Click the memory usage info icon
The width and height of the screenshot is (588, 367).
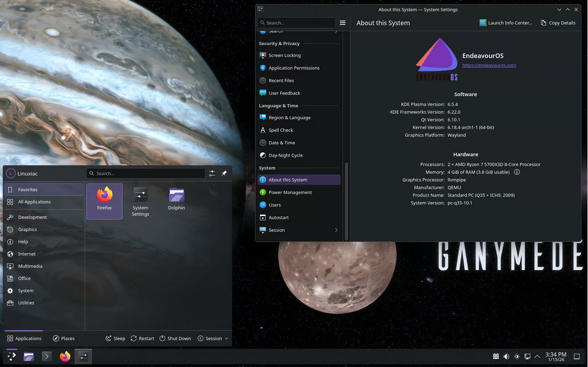517,172
